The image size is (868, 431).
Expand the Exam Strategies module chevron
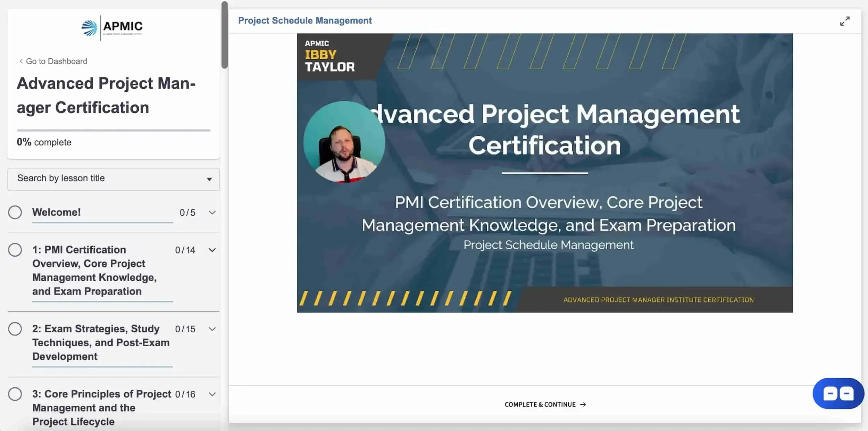point(212,329)
